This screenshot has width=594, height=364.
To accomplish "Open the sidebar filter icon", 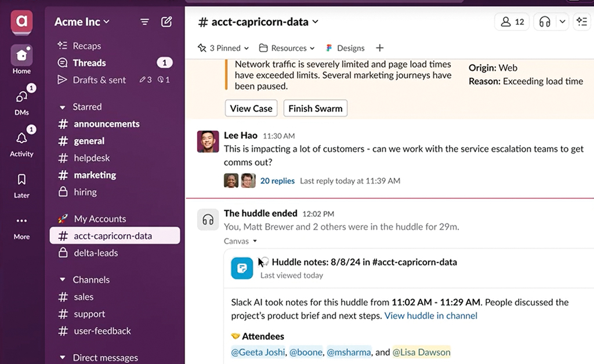I will [x=144, y=22].
